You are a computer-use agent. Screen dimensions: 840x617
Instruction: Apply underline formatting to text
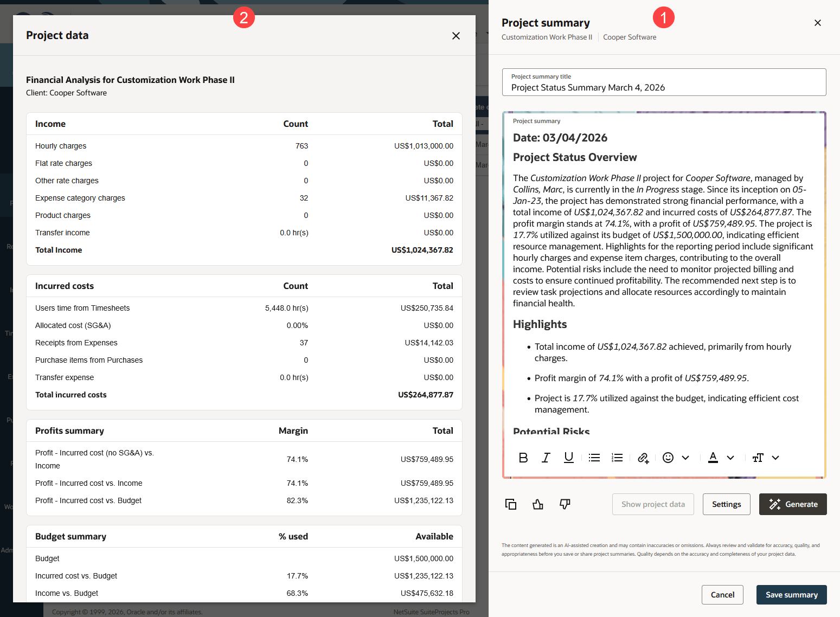point(568,458)
